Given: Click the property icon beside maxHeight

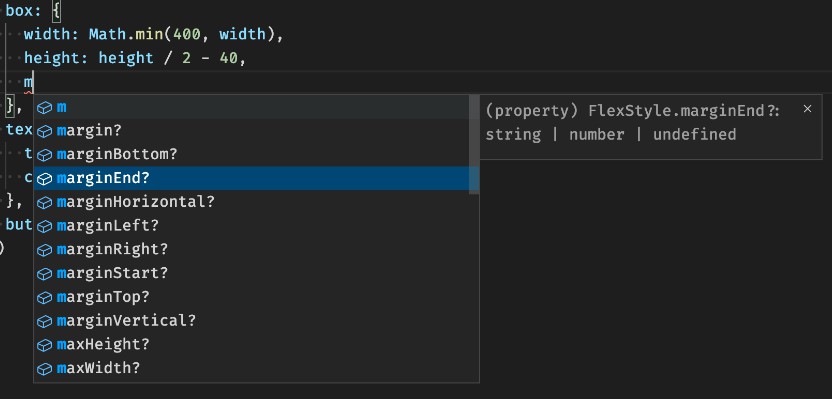Looking at the screenshot, I should (45, 345).
